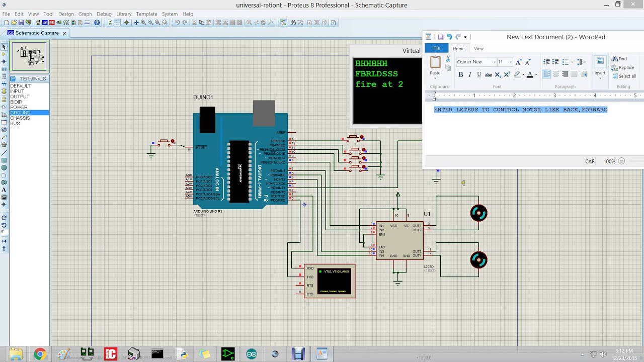Viewport: 644px width, 362px height.
Task: Choose the Component Mode tool in left toolbar
Action: pos(4,54)
